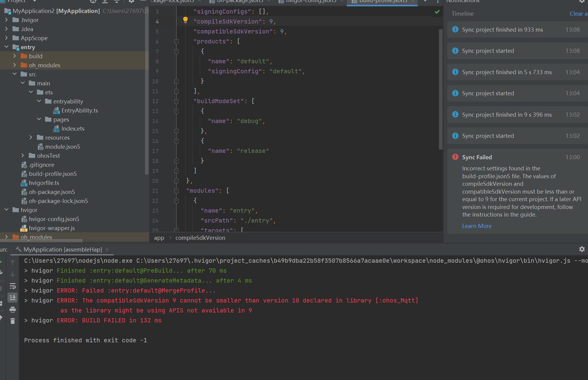This screenshot has height=380, width=588.
Task: Select the main folder in tree
Action: [x=43, y=83]
